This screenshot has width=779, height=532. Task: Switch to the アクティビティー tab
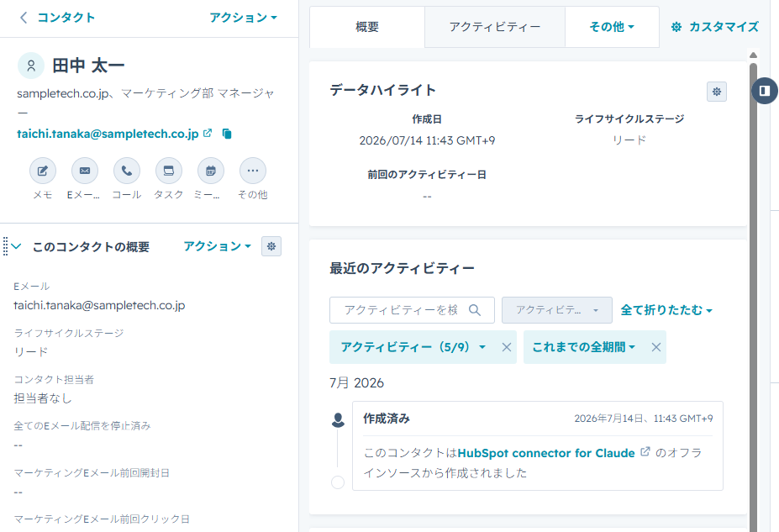[494, 27]
